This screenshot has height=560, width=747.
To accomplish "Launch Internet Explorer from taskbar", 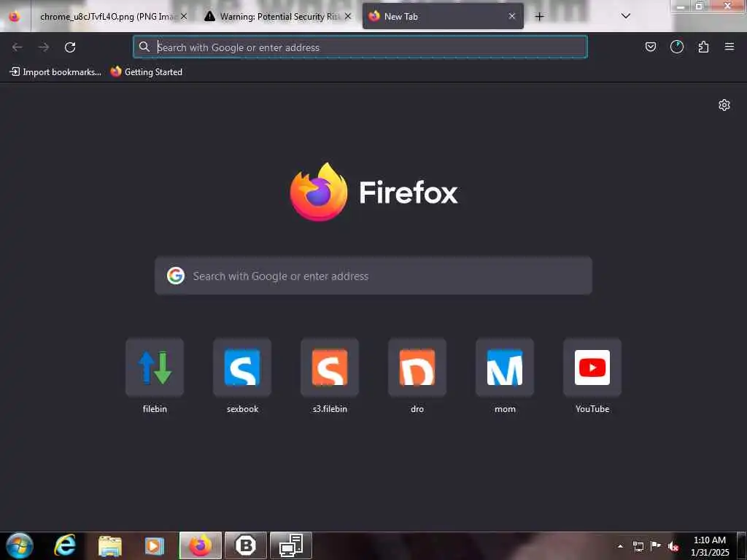I will pos(65,545).
